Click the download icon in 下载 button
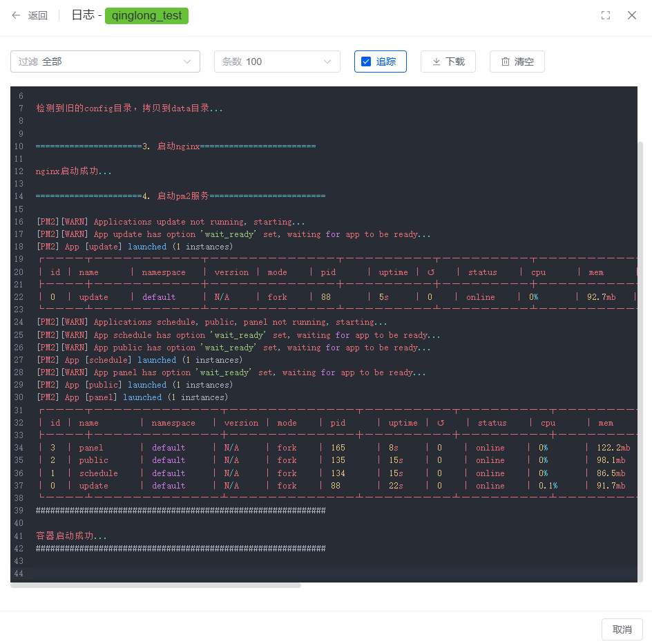This screenshot has width=652, height=644. (x=437, y=61)
